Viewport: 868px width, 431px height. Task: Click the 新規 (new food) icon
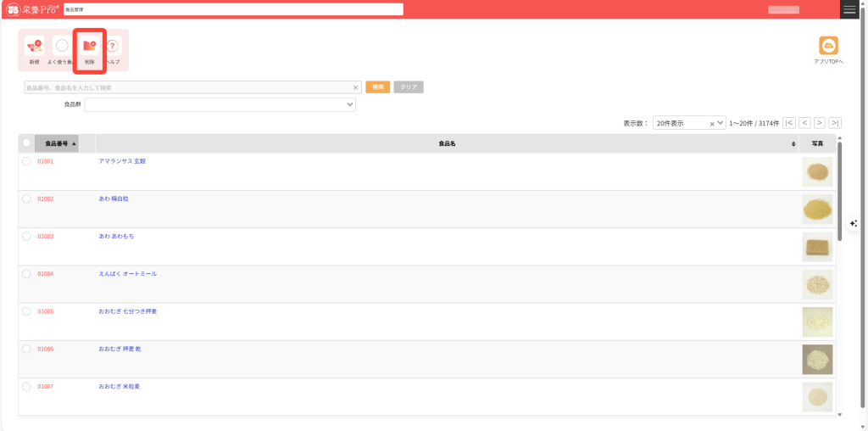(x=34, y=47)
